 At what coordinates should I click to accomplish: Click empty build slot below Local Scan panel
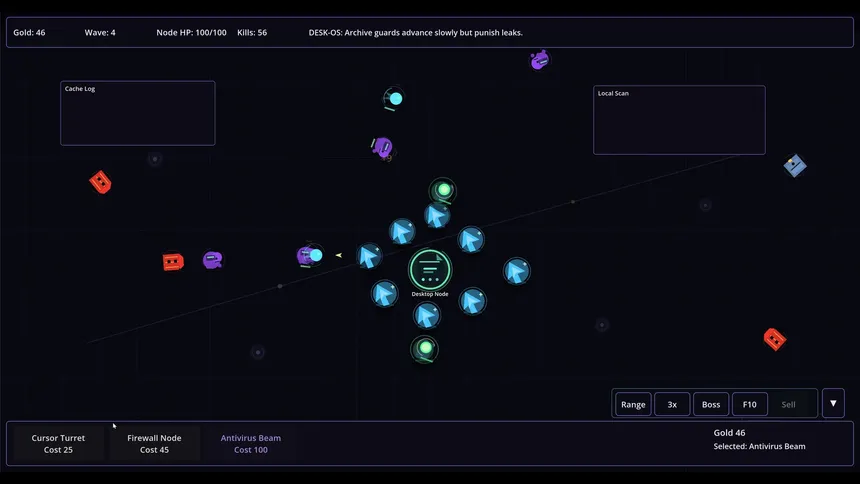[705, 205]
